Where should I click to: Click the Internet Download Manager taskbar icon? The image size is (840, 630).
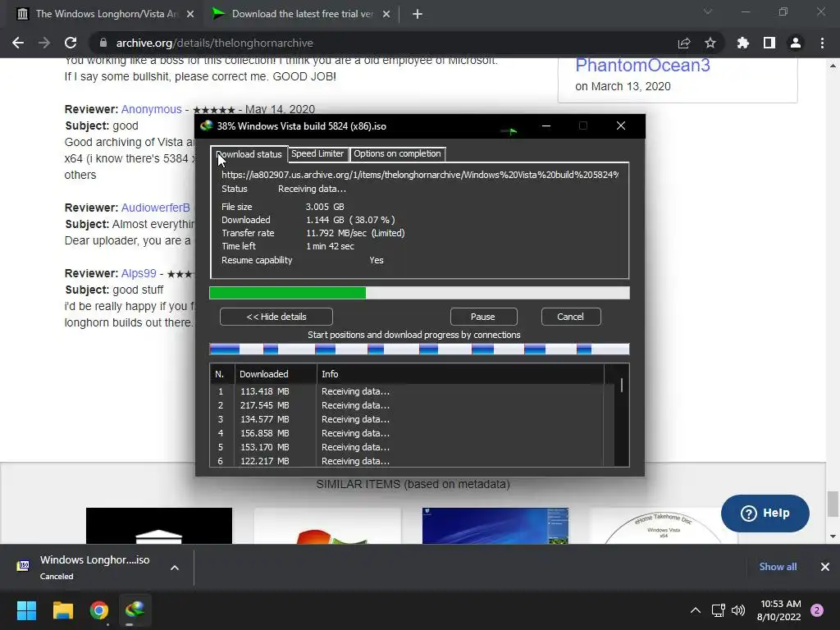(135, 610)
